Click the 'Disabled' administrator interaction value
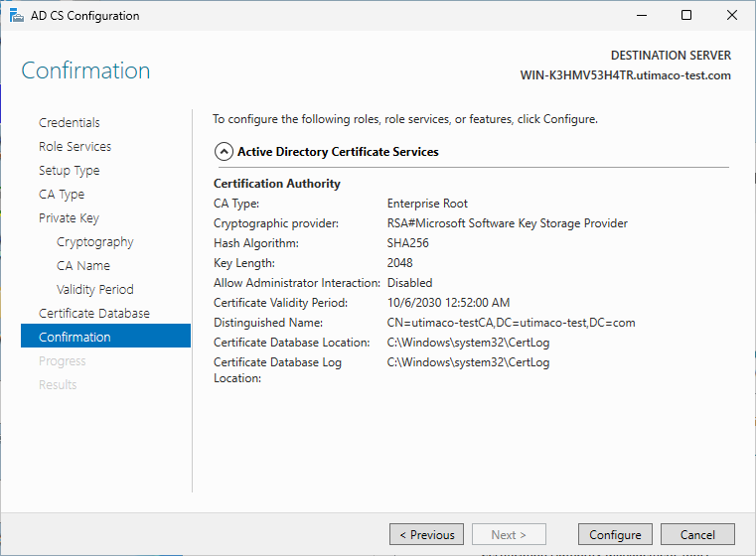756x556 pixels. 410,283
